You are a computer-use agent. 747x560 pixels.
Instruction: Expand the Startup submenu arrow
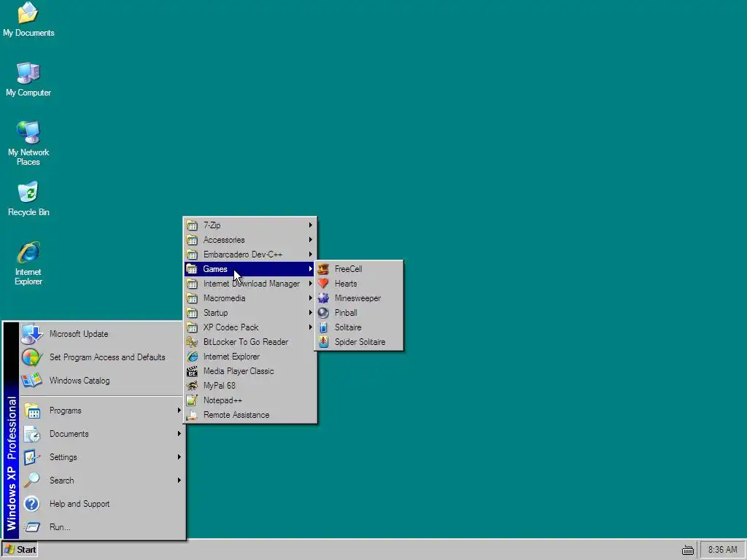310,313
